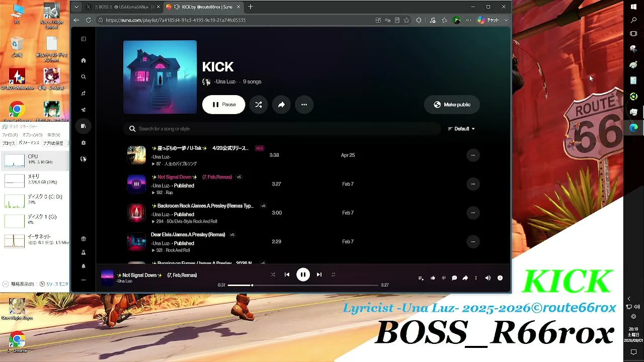Image resolution: width=644 pixels, height=362 pixels.
Task: Mute the player volume
Action: point(488,278)
